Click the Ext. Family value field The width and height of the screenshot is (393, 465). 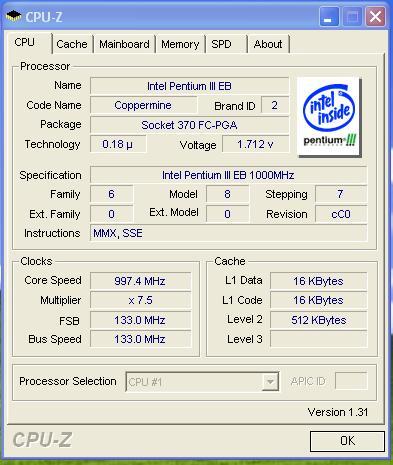pos(112,214)
